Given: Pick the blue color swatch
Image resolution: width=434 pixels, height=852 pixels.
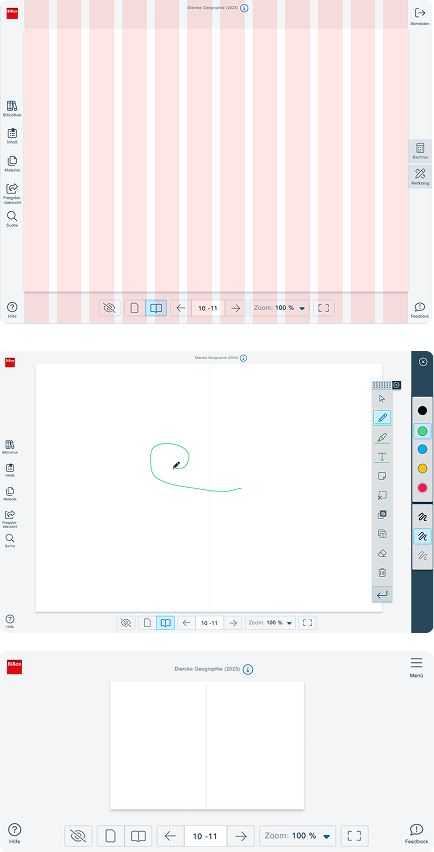Looking at the screenshot, I should pos(422,449).
